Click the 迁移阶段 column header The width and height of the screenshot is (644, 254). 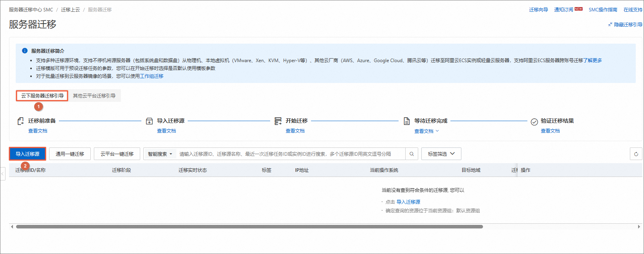121,170
